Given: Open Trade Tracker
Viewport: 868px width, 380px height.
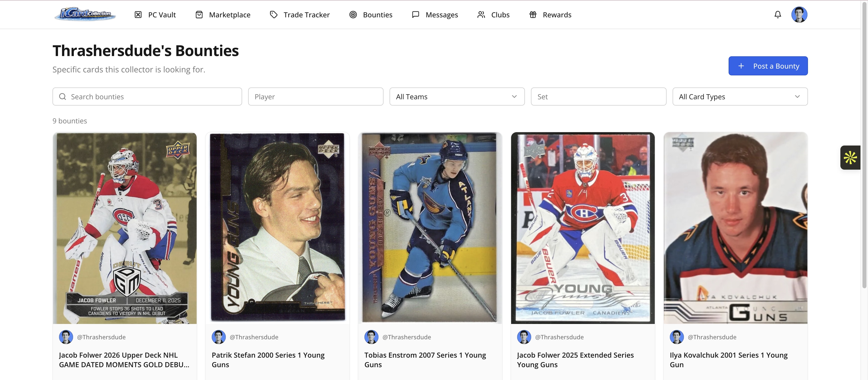Looking at the screenshot, I should (307, 15).
